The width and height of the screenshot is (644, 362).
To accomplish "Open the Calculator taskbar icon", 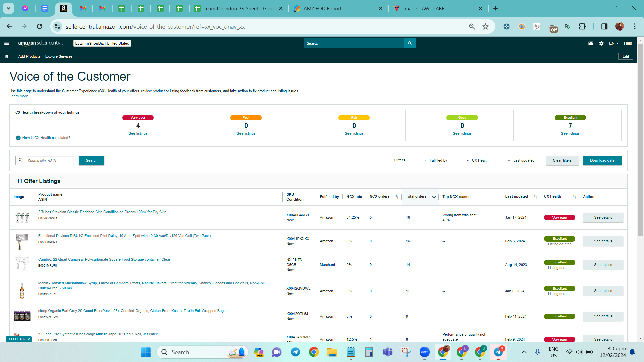I will coord(369,352).
